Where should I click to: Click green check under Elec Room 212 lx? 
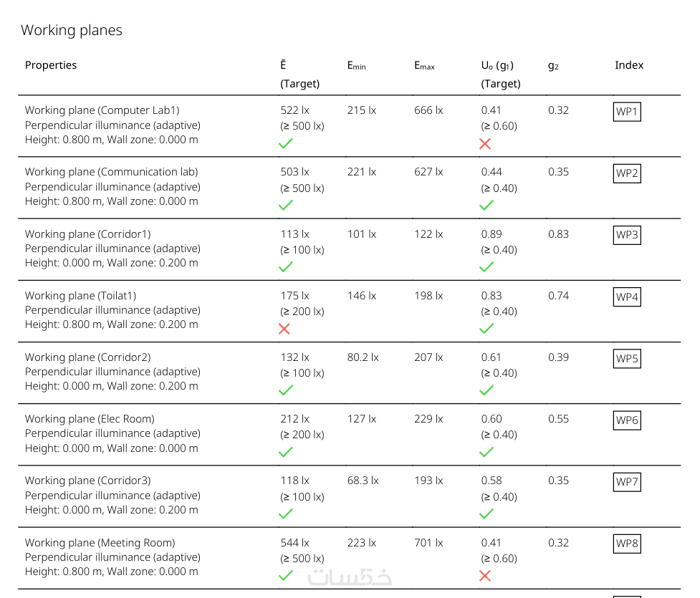[x=285, y=452]
